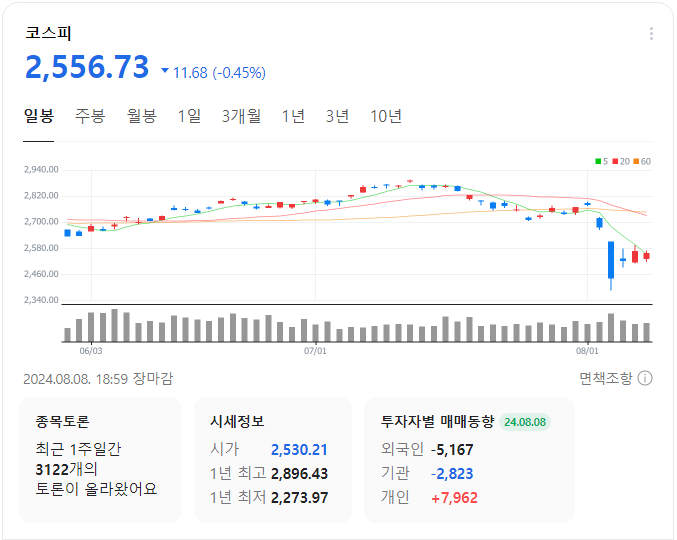Open the 종목토론 discussion card
Image resolution: width=677 pixels, height=540 pixels.
coord(101,460)
